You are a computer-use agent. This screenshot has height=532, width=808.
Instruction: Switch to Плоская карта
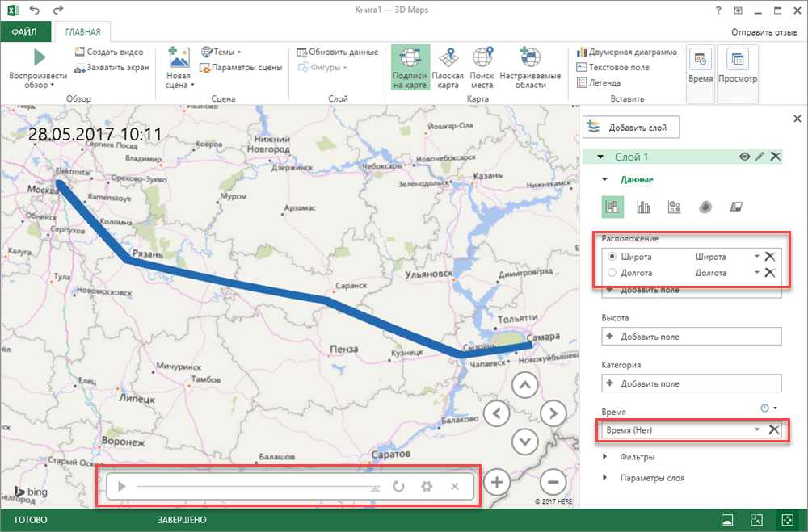click(x=448, y=68)
